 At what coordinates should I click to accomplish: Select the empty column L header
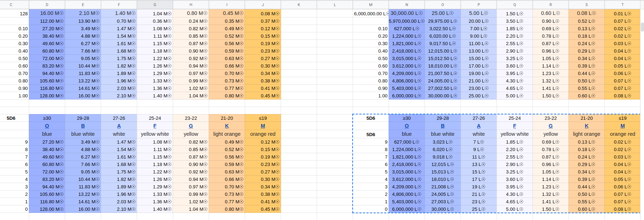click(x=335, y=5)
